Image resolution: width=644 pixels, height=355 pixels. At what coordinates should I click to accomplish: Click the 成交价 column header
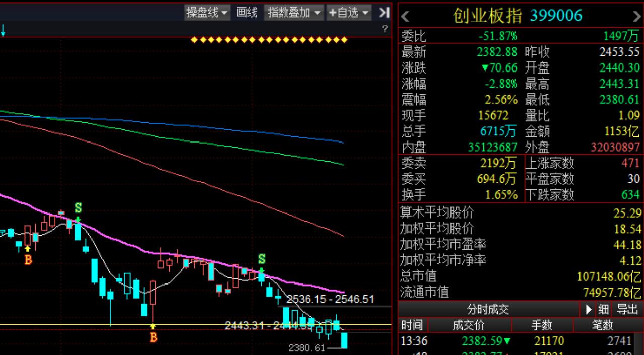point(469,325)
